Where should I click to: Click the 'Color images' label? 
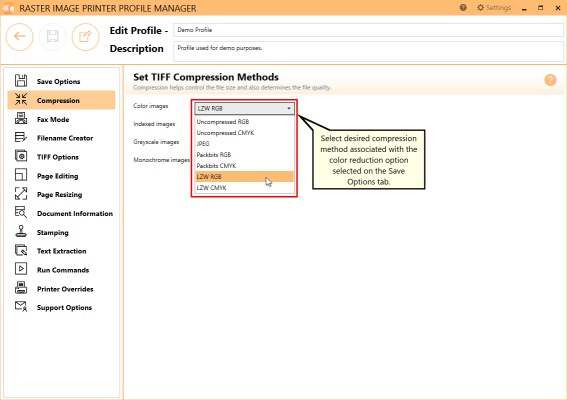(x=150, y=106)
